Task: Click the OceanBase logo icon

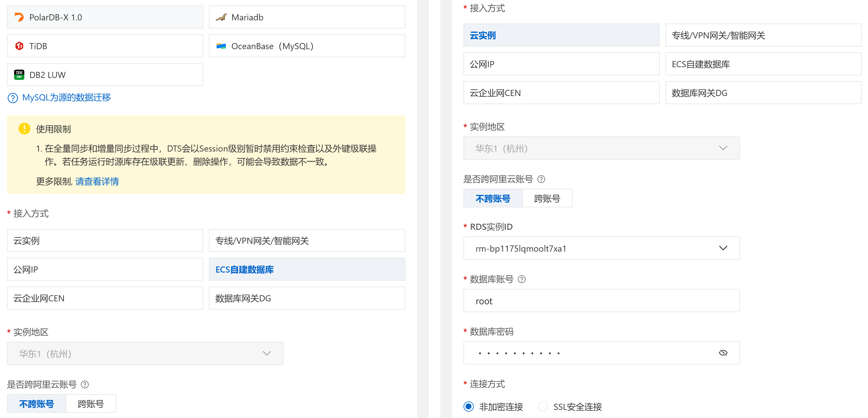Action: coord(221,46)
